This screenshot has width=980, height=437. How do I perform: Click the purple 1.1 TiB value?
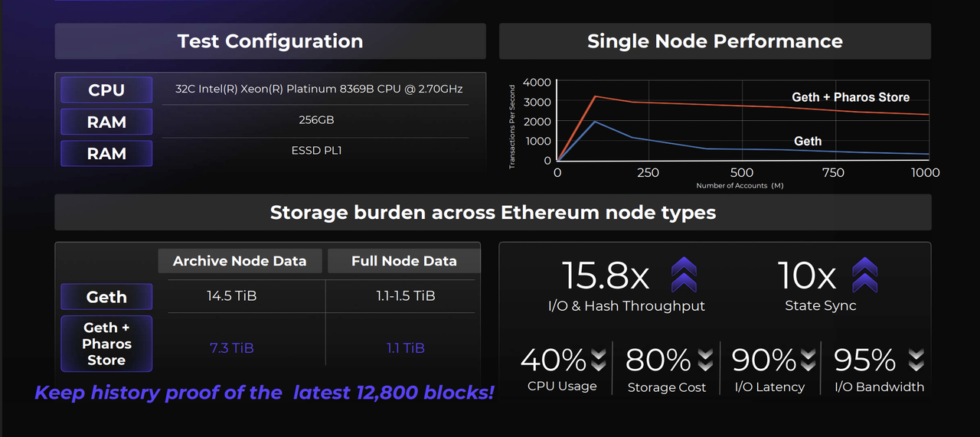[x=405, y=347]
